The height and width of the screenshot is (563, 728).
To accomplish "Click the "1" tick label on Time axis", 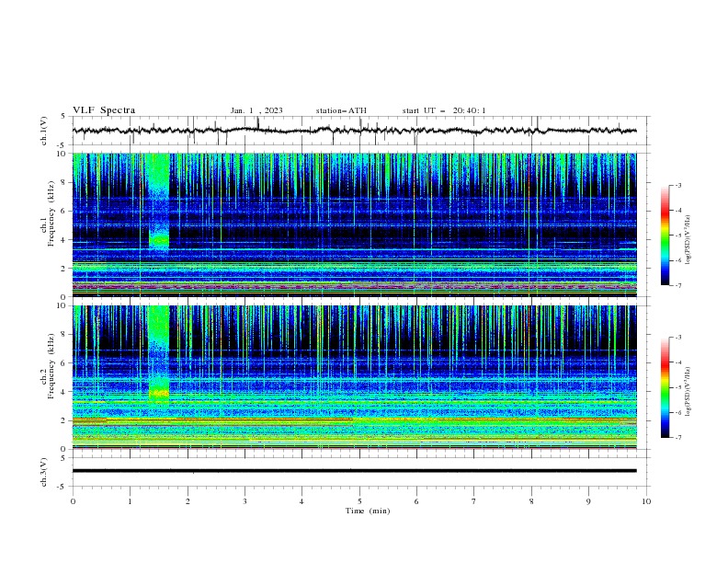I will (x=130, y=501).
